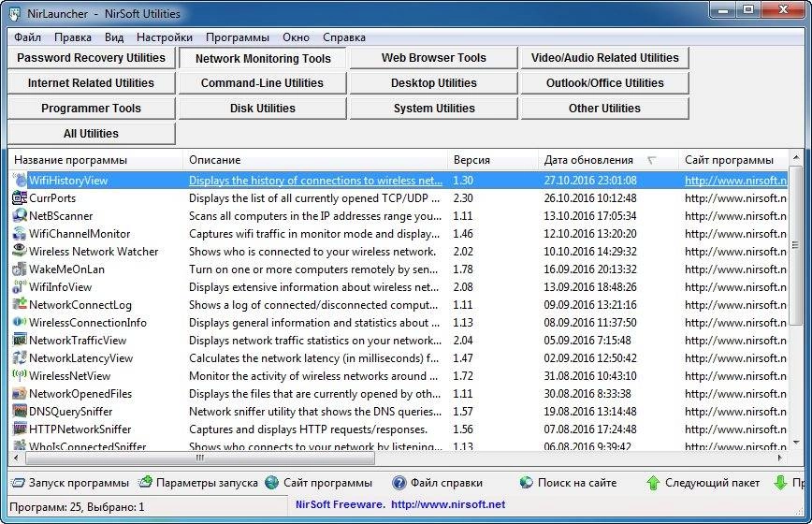Screen dimensions: 812x524
Task: Click Запуск программы toolbar button
Action: (x=70, y=483)
